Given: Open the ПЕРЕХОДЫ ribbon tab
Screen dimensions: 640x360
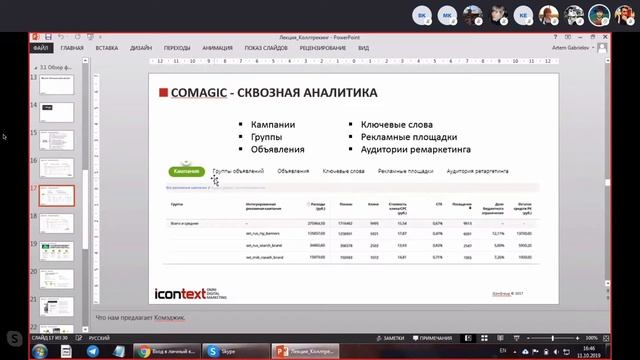Looking at the screenshot, I should pos(177,48).
